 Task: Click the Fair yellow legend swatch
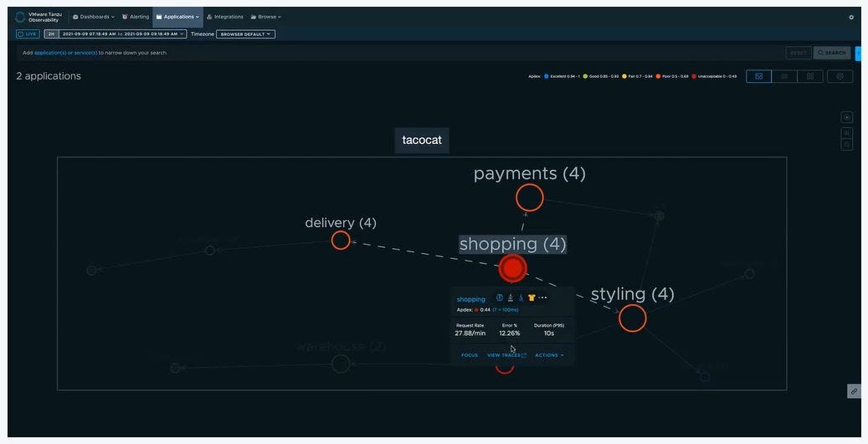tap(624, 76)
